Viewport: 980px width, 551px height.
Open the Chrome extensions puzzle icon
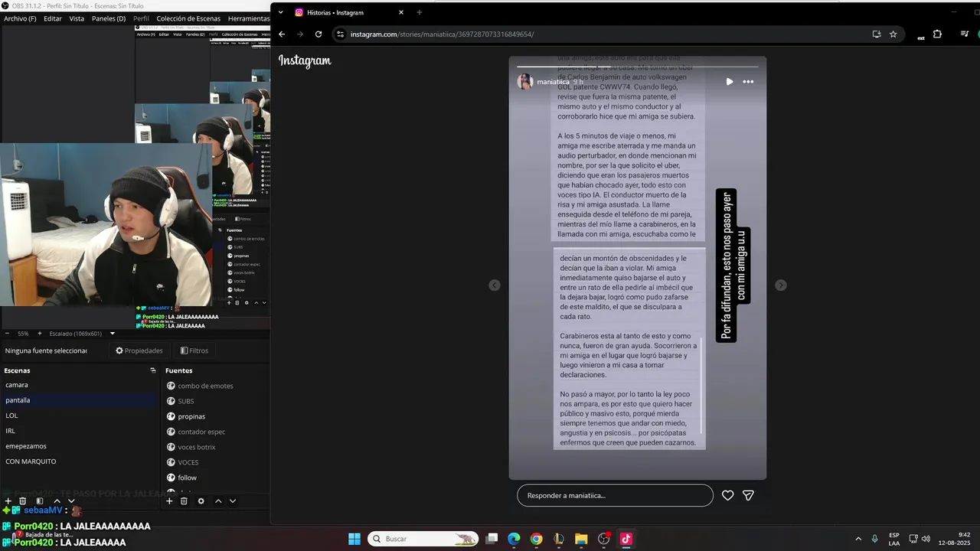click(937, 34)
